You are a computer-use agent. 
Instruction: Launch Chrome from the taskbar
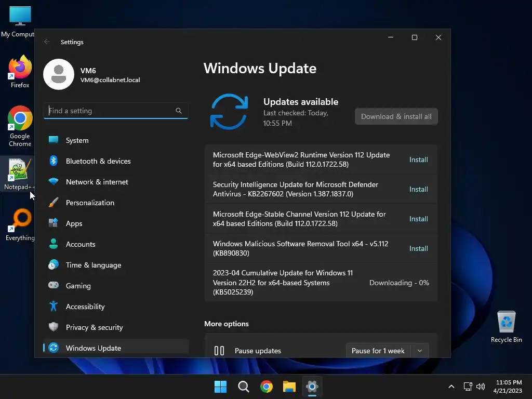click(x=267, y=387)
